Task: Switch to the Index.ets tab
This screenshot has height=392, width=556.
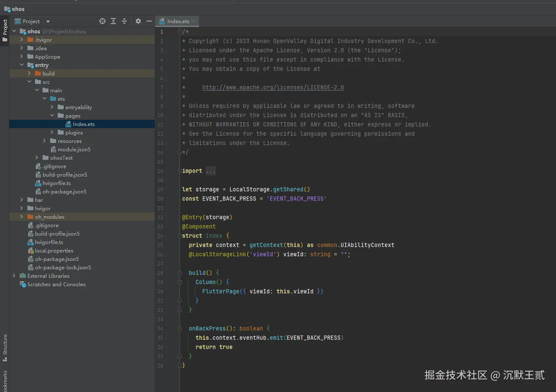Action: click(177, 21)
